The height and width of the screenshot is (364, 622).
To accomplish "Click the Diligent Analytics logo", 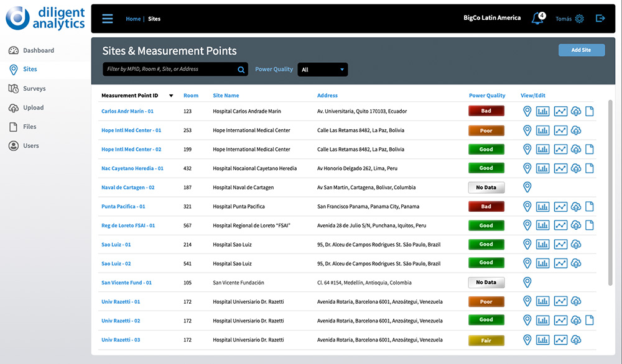I will tap(45, 18).
